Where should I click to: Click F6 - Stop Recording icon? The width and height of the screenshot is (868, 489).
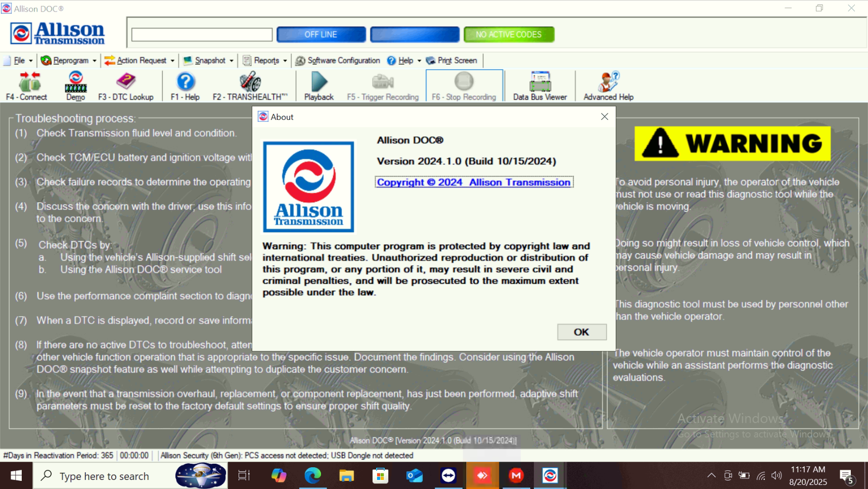(x=464, y=86)
